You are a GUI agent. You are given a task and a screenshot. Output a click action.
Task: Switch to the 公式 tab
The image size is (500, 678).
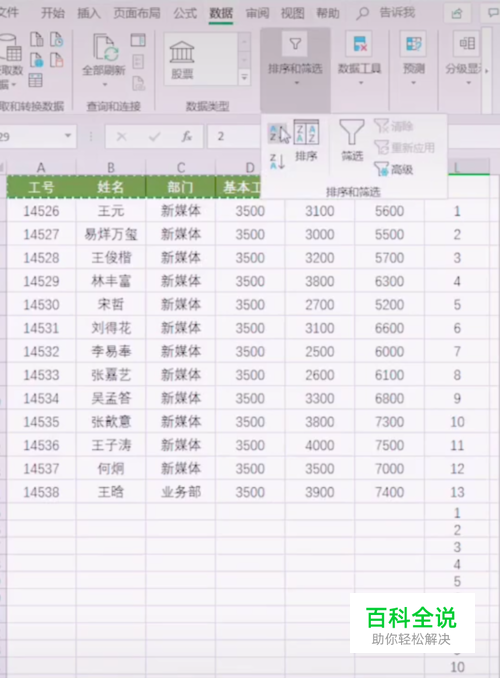point(185,13)
